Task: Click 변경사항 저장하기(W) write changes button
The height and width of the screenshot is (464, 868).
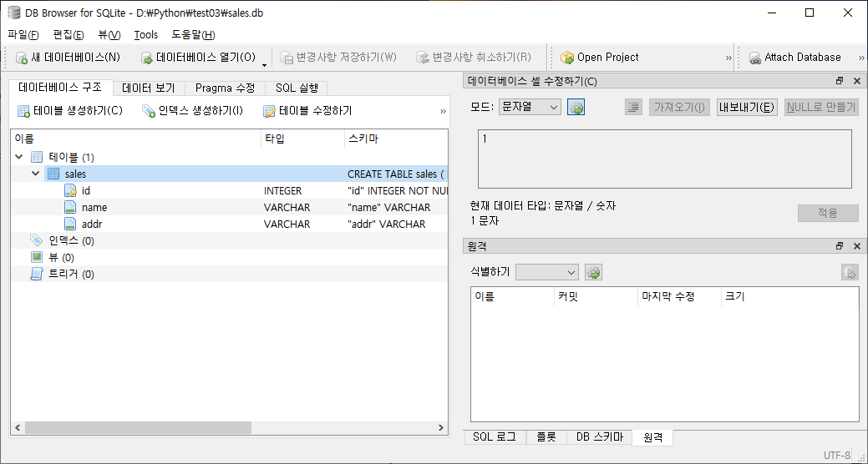Action: [x=338, y=57]
